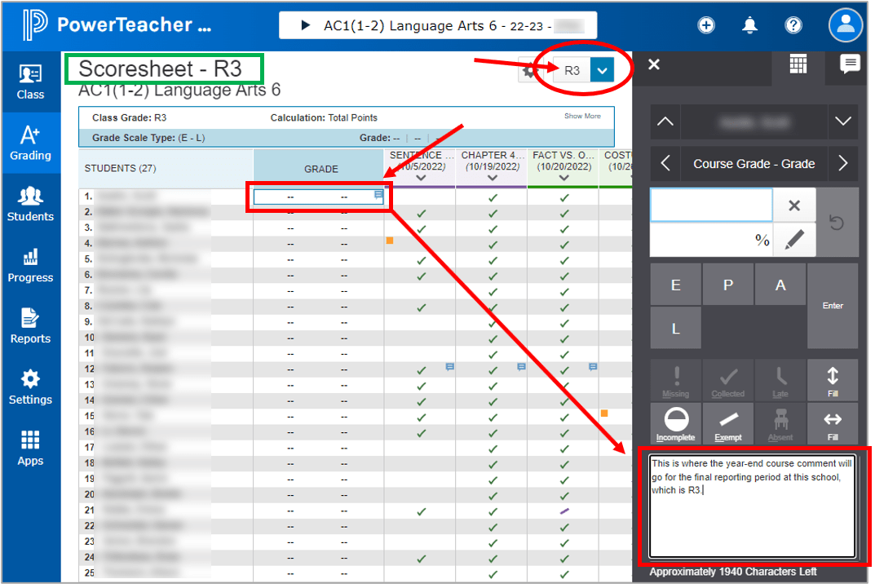The width and height of the screenshot is (875, 588).
Task: Go to the next item with right chevron arrow
Action: [843, 163]
